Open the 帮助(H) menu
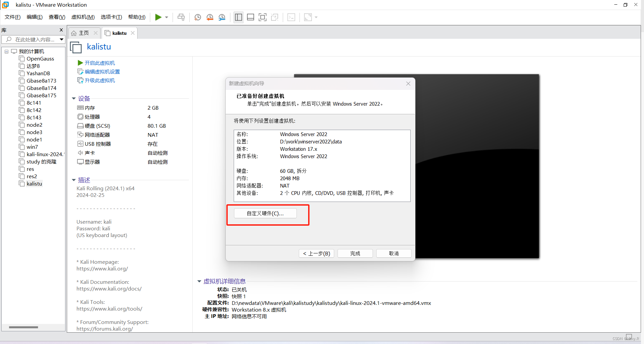 (137, 17)
